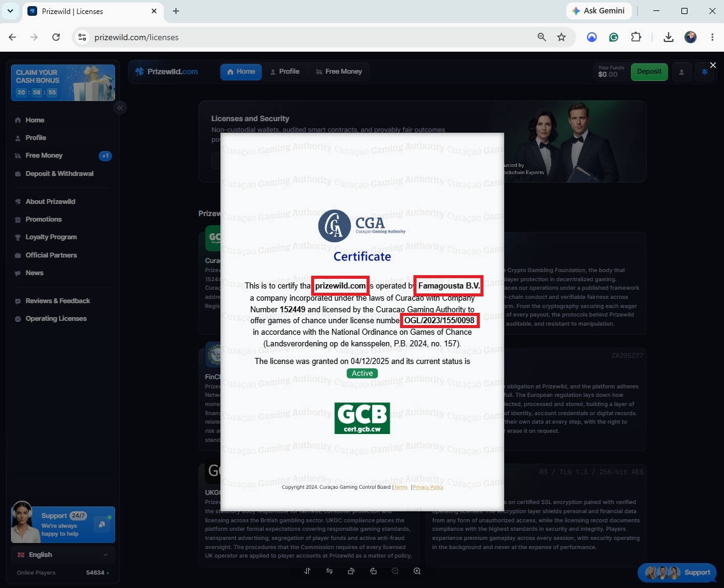Flip the certificate image horizontally
724x588 pixels.
[329, 571]
